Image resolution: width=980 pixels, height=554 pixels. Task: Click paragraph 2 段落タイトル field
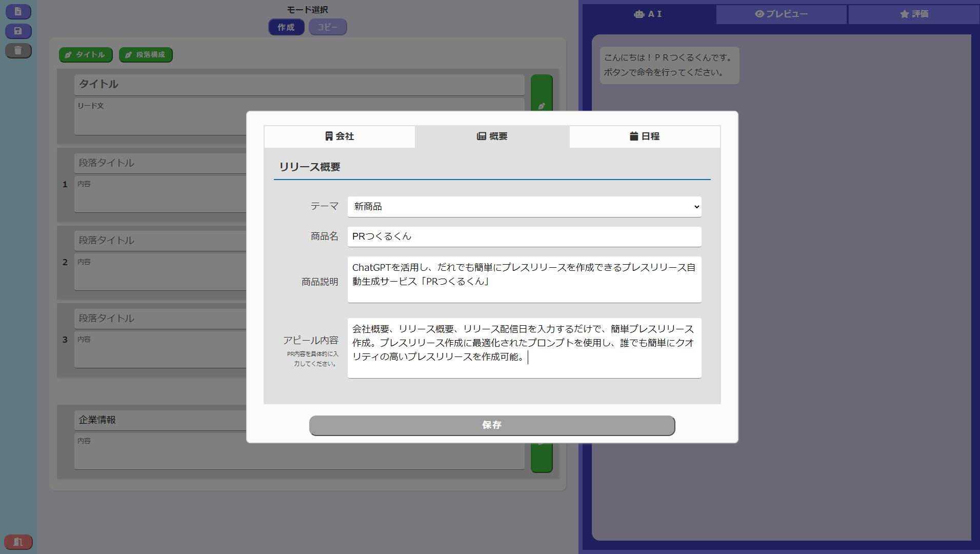pyautogui.click(x=161, y=241)
